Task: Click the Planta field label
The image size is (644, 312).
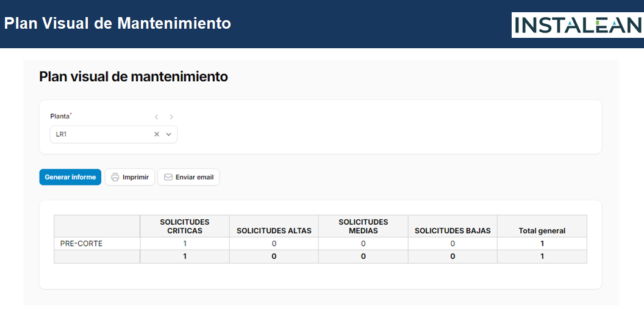Action: click(60, 116)
